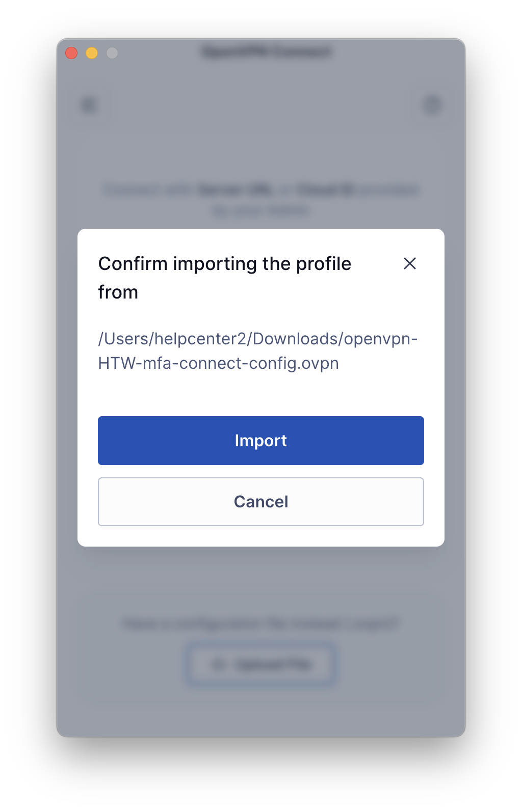This screenshot has width=522, height=812.
Task: Minimize the window with the yellow button
Action: (x=92, y=53)
